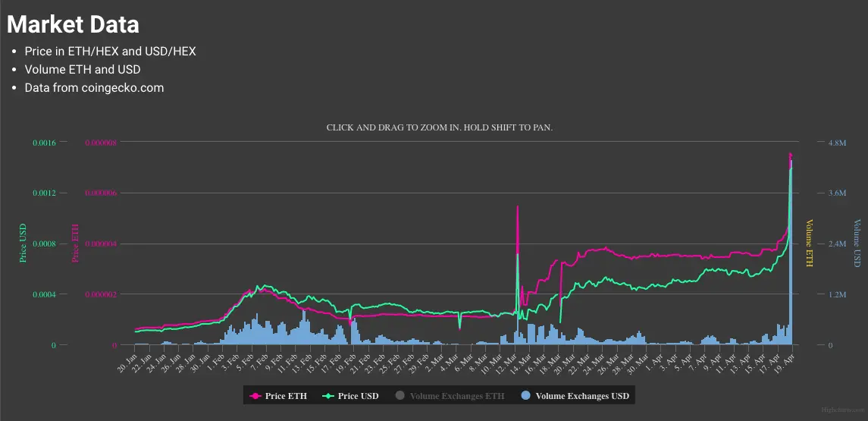This screenshot has height=421, width=868.
Task: Click the 0.0016 Price USD axis label
Action: 44,143
